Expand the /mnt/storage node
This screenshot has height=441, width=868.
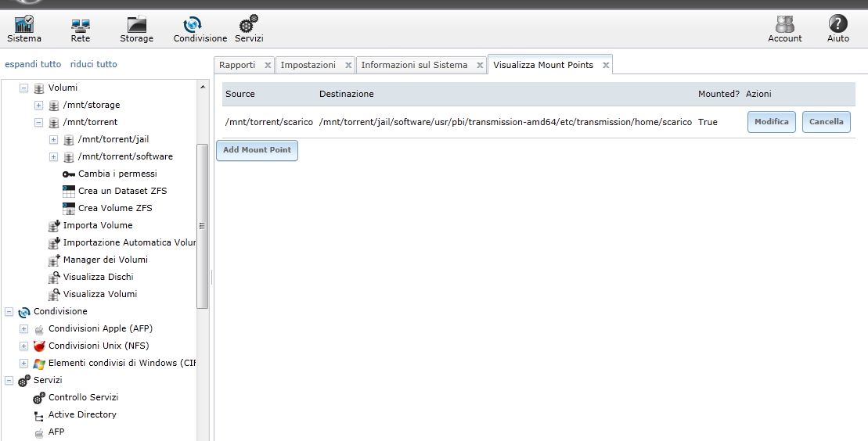click(39, 105)
